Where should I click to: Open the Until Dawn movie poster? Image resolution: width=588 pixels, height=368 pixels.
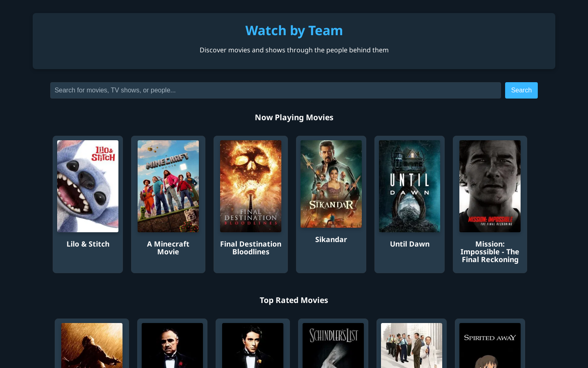click(410, 186)
